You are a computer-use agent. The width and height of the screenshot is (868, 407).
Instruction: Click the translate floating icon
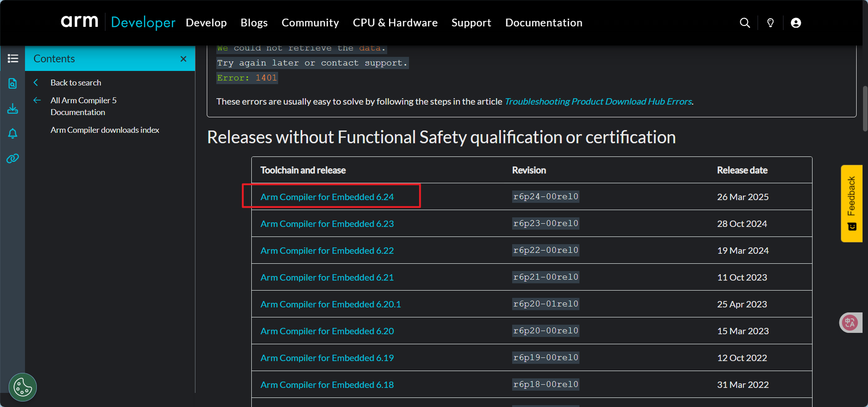[x=850, y=323]
